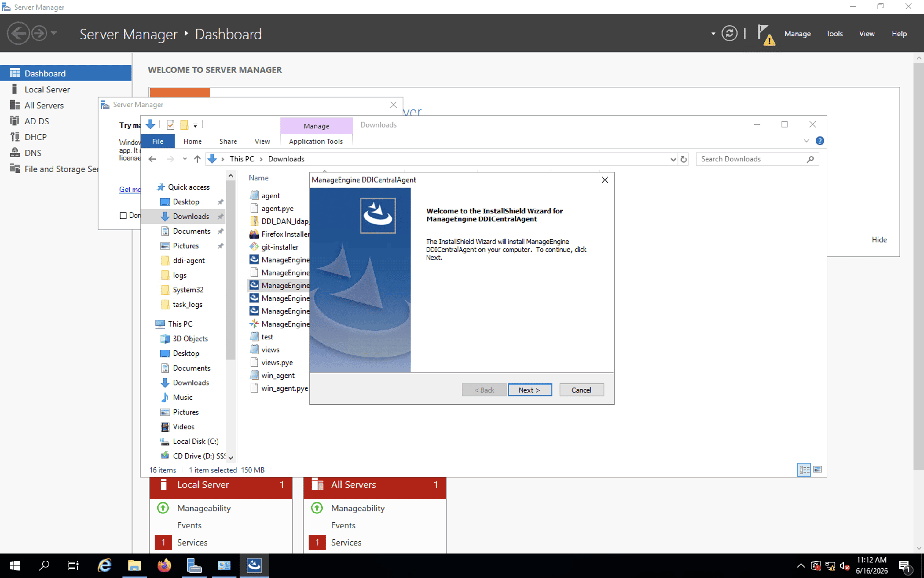This screenshot has width=924, height=578.
Task: Click Hide in the welcome tile
Action: point(879,240)
